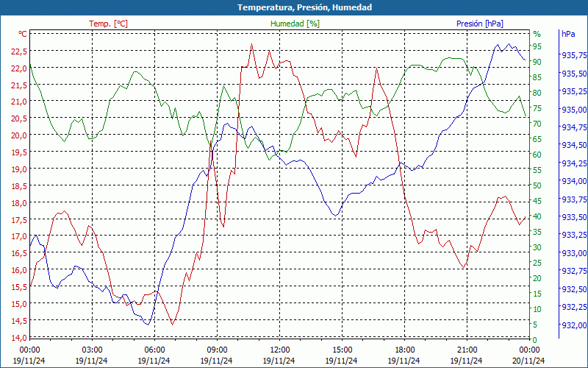This screenshot has width=588, height=368.
Task: Click the 18,5 temperature axis label
Action: point(19,186)
